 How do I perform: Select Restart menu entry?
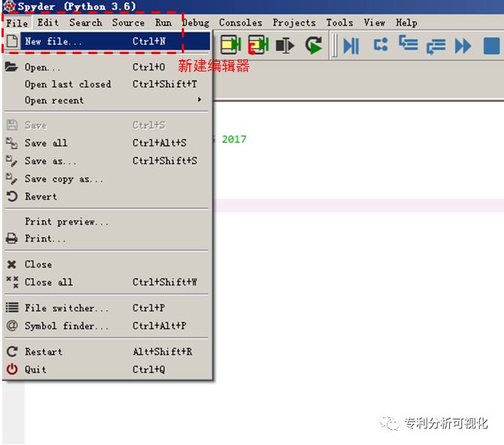[x=107, y=351]
